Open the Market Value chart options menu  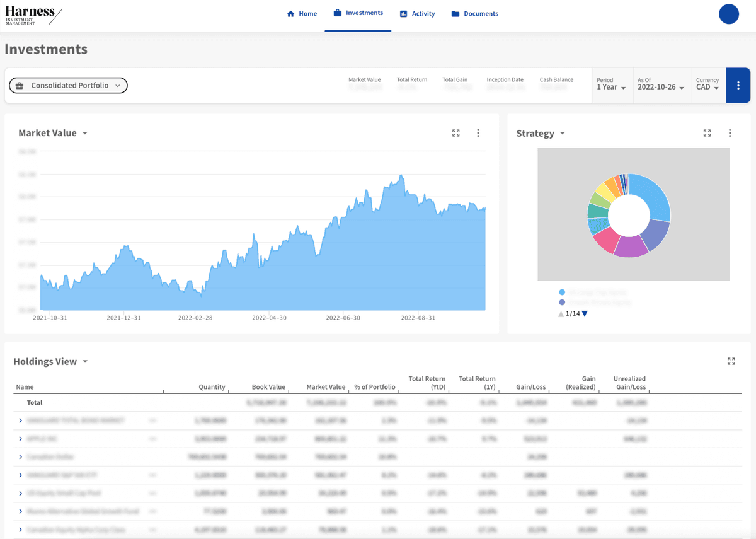[x=478, y=133]
